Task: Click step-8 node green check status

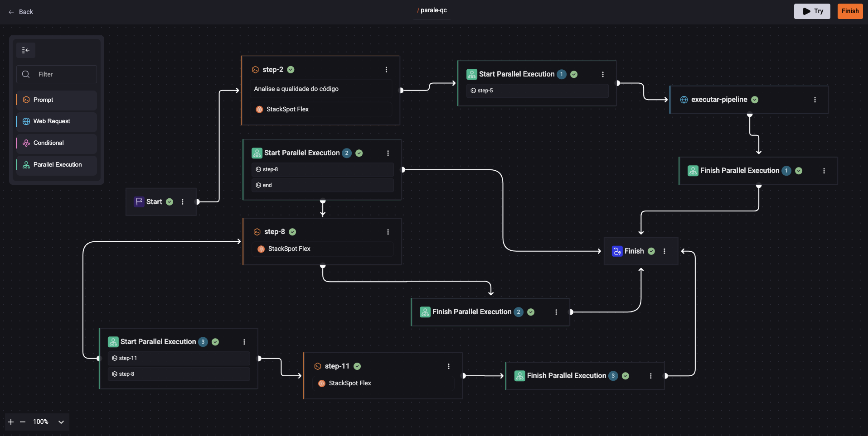Action: [292, 232]
